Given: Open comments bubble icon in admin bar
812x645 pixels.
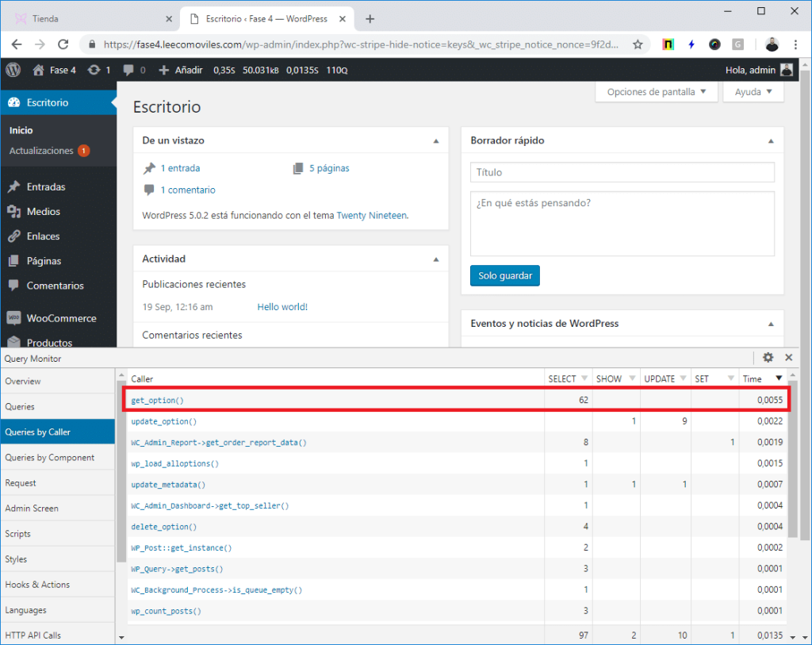Looking at the screenshot, I should tap(129, 70).
